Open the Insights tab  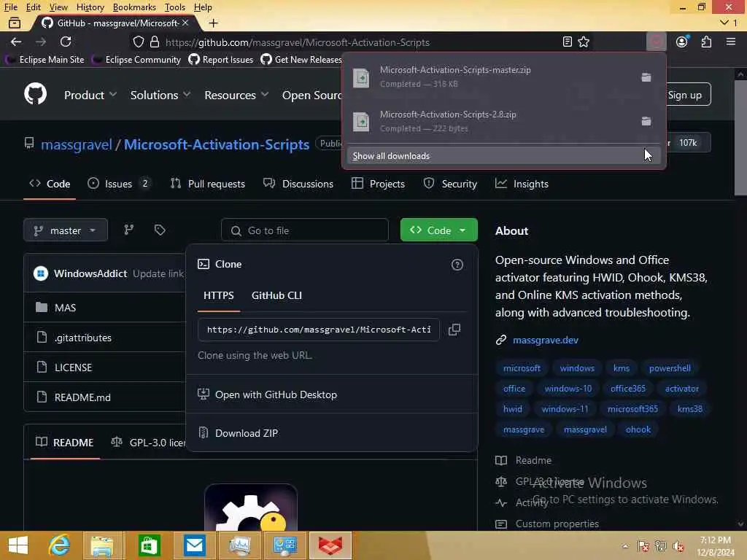522,184
